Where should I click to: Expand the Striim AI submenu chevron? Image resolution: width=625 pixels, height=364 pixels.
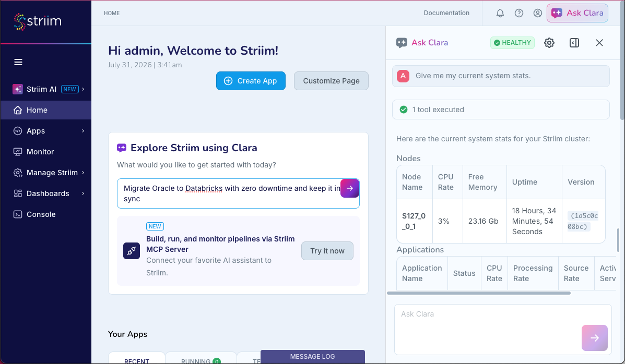tap(83, 89)
